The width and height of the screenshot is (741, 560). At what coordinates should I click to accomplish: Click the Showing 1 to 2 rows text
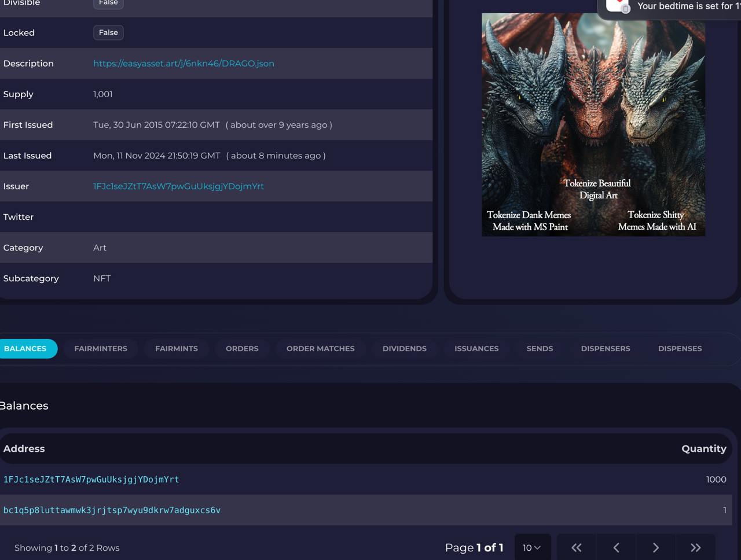(x=67, y=548)
